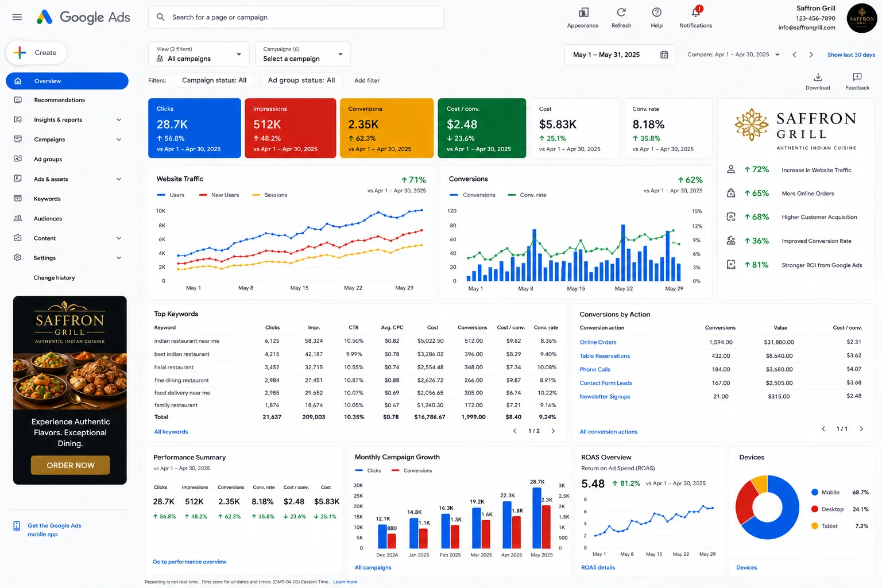Click the Get the Google Ads mobile app link
The width and height of the screenshot is (882, 588).
[x=55, y=530]
